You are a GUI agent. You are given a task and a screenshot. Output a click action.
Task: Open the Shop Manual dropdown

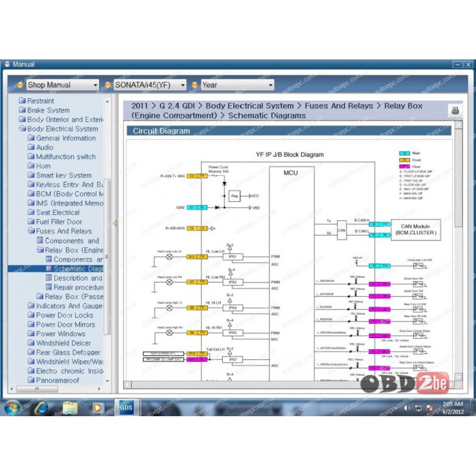62,85
